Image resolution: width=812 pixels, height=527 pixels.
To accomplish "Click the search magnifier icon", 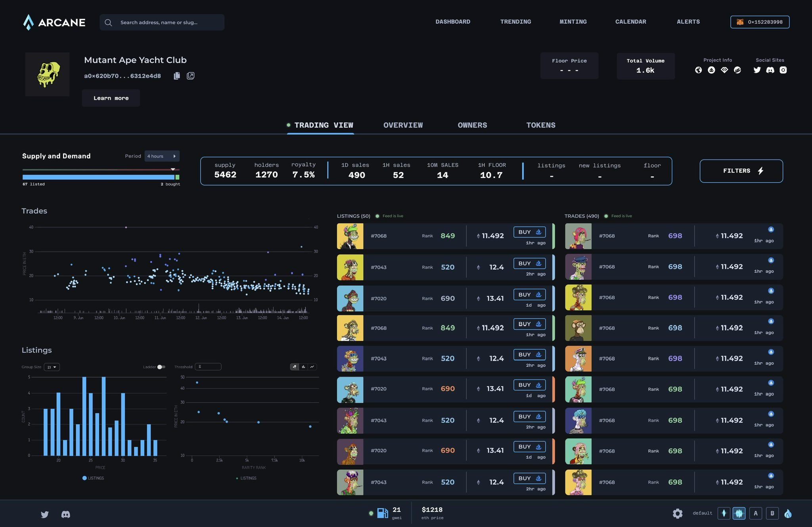I will point(108,23).
